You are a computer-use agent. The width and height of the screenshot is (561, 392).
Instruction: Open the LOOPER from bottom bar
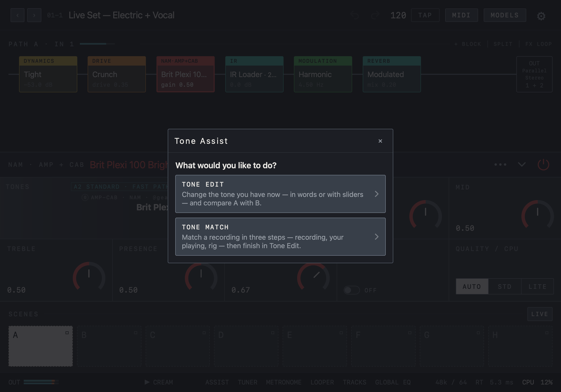coord(322,382)
